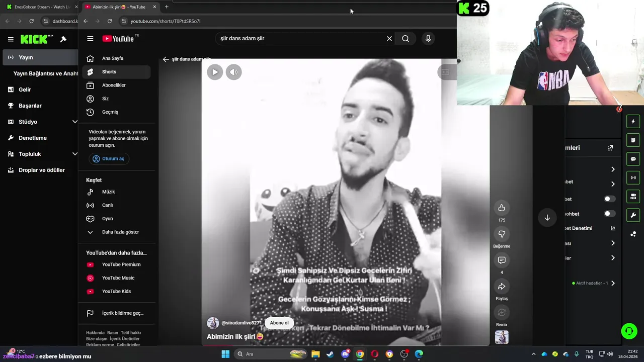Like the Short with thumbs up
Screen dimensions: 644x362
pyautogui.click(x=502, y=208)
